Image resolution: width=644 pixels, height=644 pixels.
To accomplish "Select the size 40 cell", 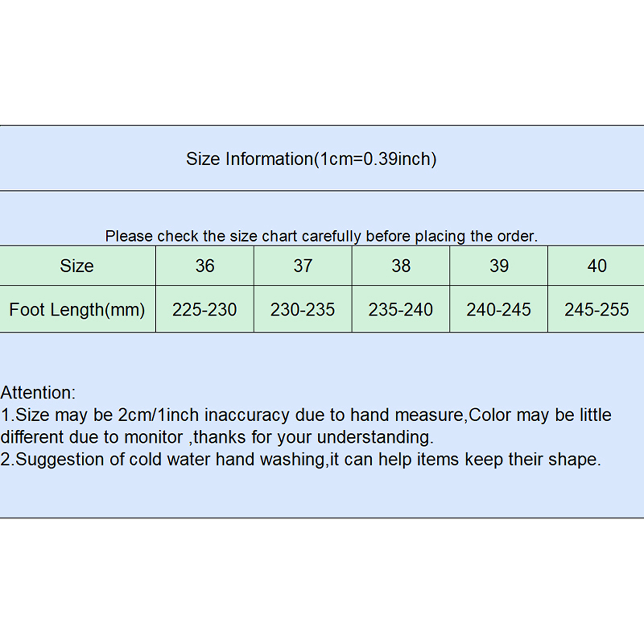I will point(597,266).
